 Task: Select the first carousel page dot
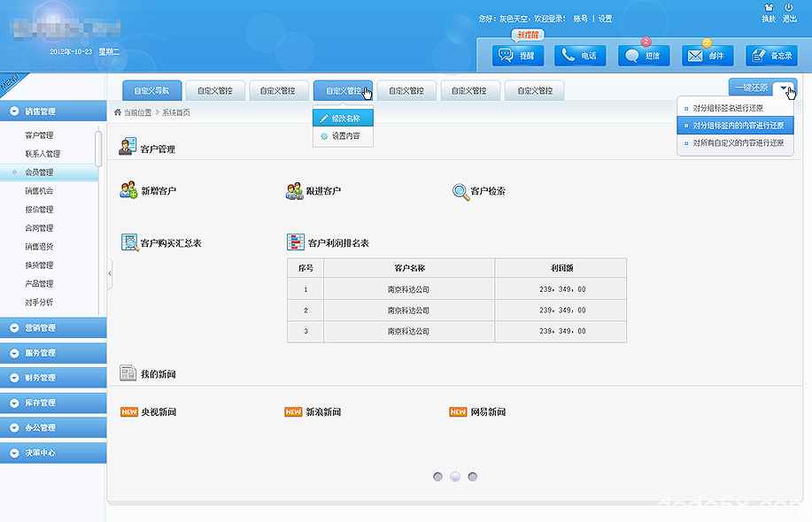point(437,476)
